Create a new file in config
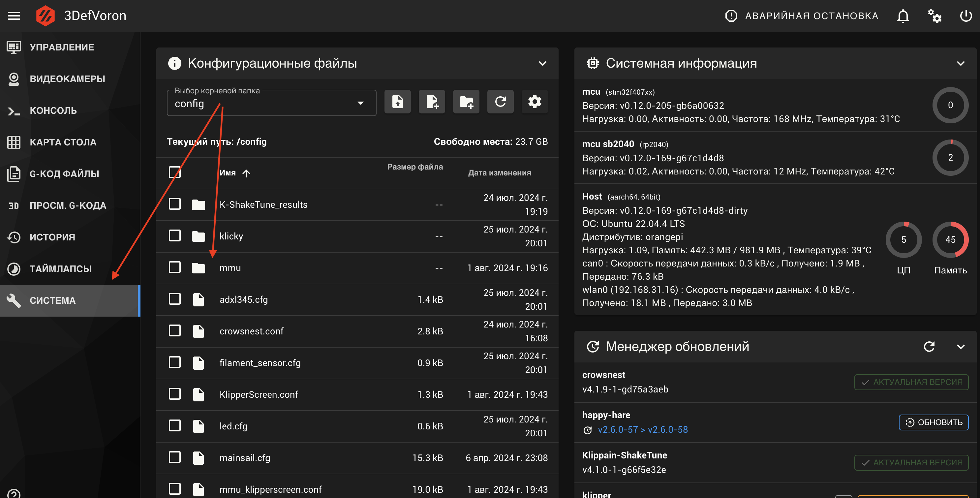The height and width of the screenshot is (498, 980). (x=432, y=102)
